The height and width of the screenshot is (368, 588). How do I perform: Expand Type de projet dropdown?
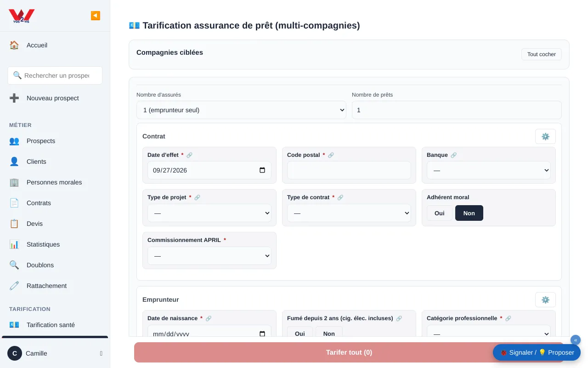point(209,213)
